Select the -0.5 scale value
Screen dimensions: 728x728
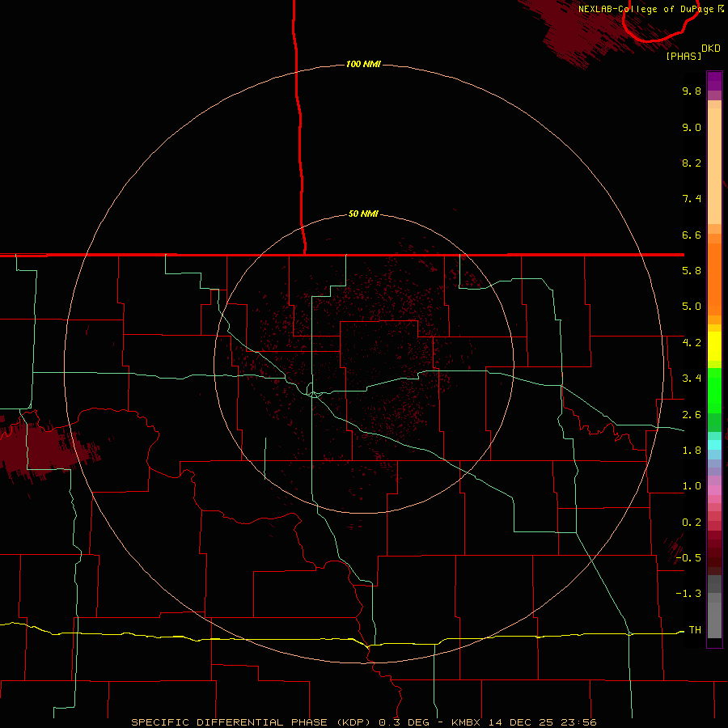tap(688, 557)
